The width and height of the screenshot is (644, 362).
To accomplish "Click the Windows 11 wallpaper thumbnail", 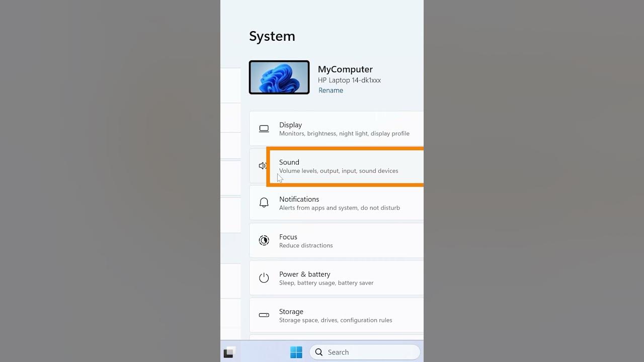I will click(279, 77).
